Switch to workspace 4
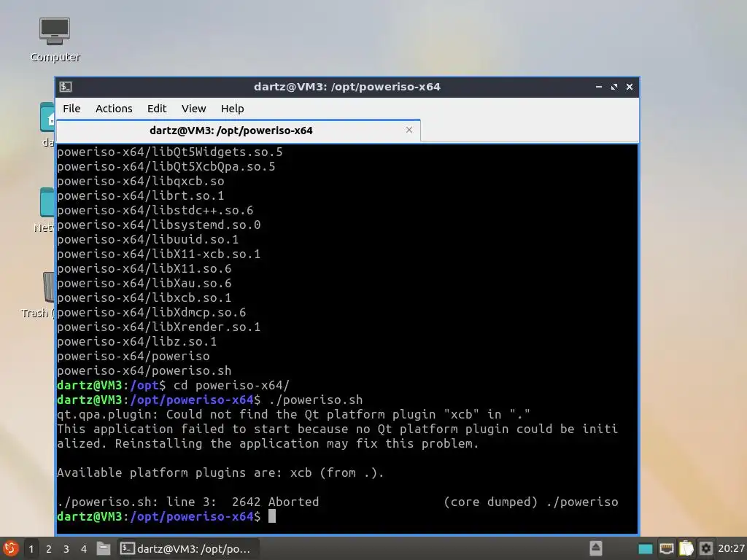 pos(84,549)
